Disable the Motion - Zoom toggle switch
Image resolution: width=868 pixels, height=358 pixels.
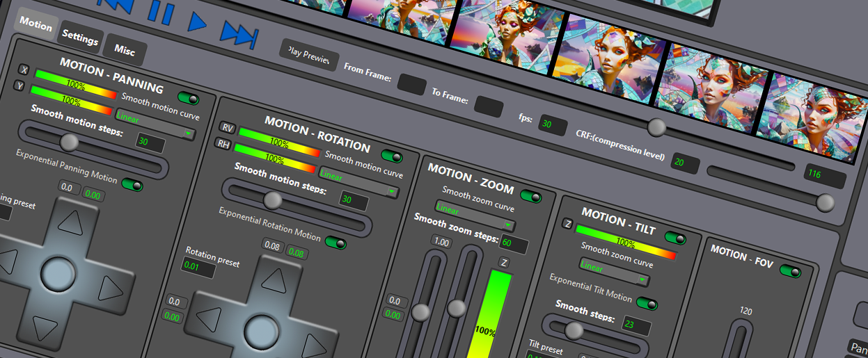click(x=530, y=197)
